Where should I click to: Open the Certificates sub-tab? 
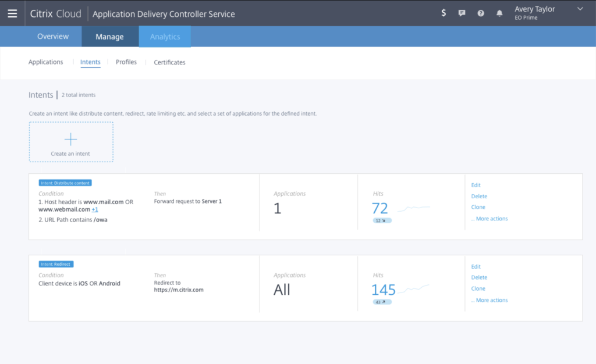click(x=169, y=62)
